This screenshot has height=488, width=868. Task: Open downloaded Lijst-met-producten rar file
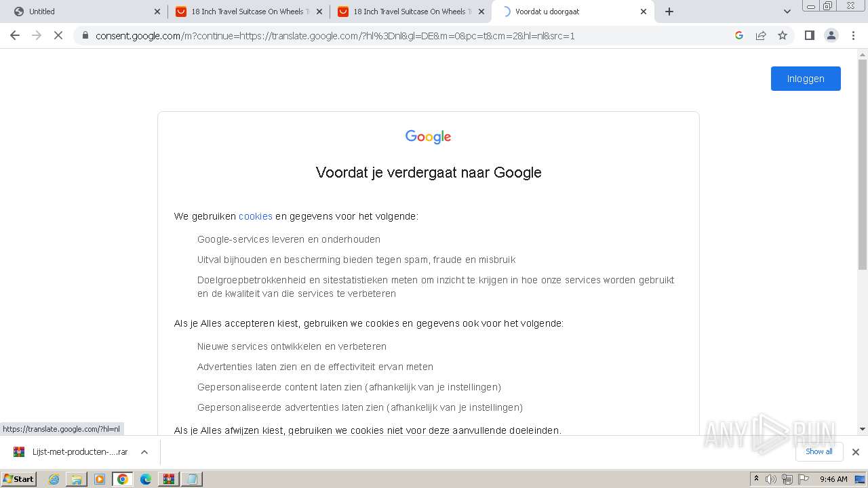click(x=71, y=452)
